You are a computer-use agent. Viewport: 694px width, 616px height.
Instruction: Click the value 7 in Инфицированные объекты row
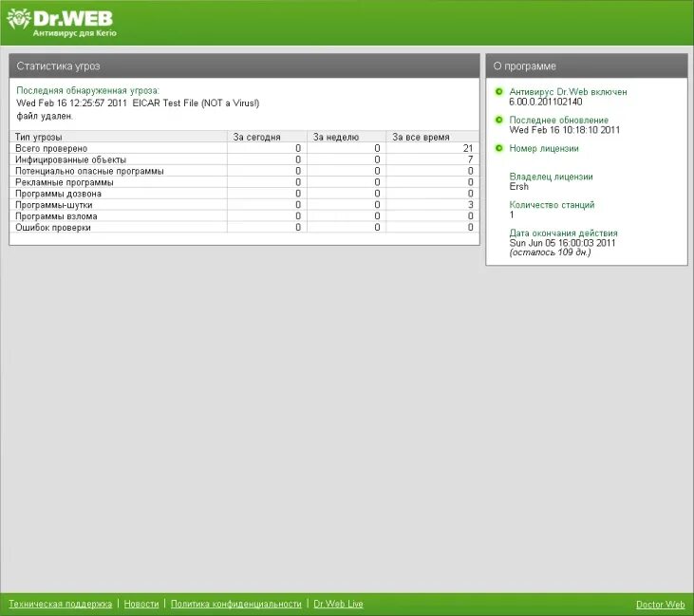pyautogui.click(x=470, y=159)
